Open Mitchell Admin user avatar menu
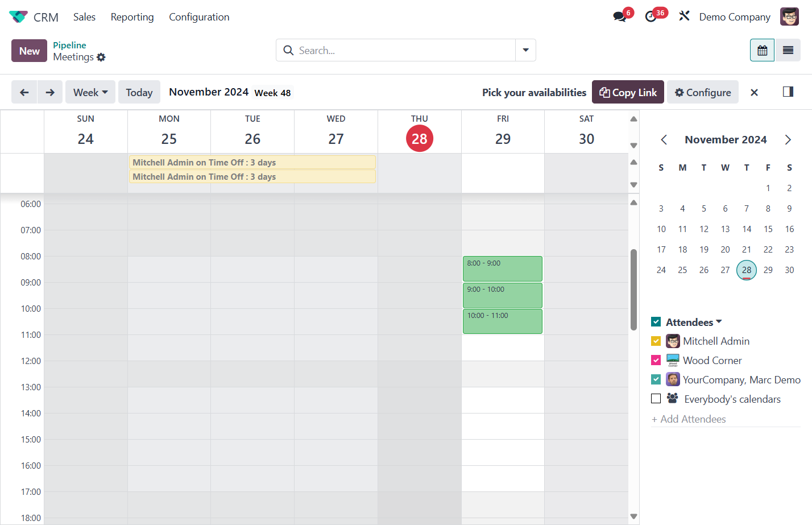812x525 pixels. [789, 16]
